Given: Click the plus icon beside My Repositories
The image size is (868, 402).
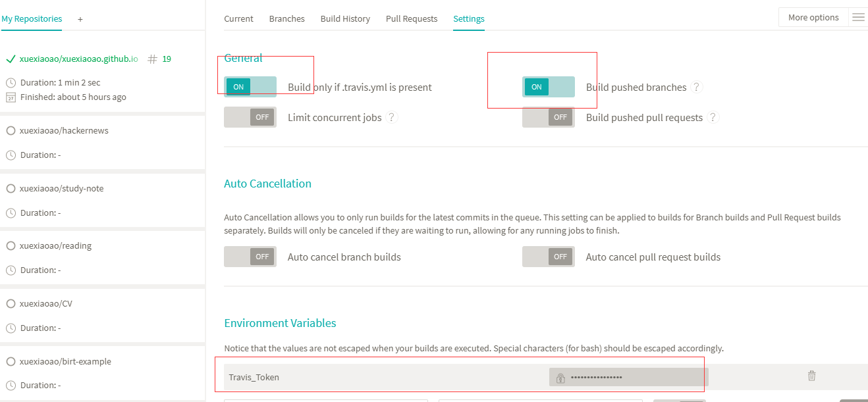Looking at the screenshot, I should pyautogui.click(x=80, y=19).
